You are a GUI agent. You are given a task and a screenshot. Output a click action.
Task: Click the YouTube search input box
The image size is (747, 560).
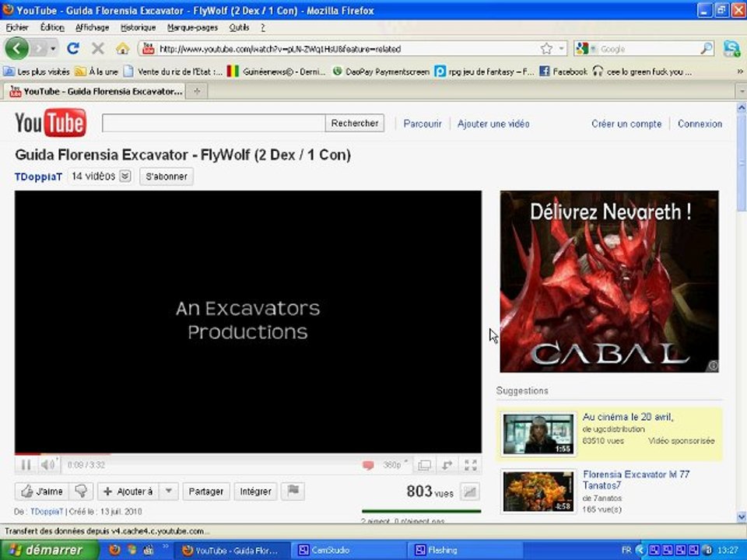tap(213, 124)
